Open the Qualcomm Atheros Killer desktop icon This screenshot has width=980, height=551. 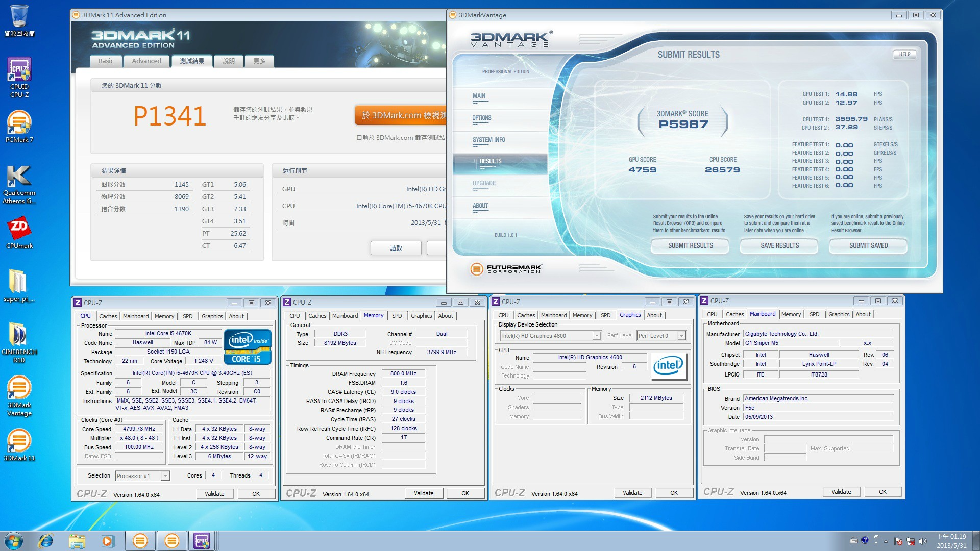pos(19,184)
